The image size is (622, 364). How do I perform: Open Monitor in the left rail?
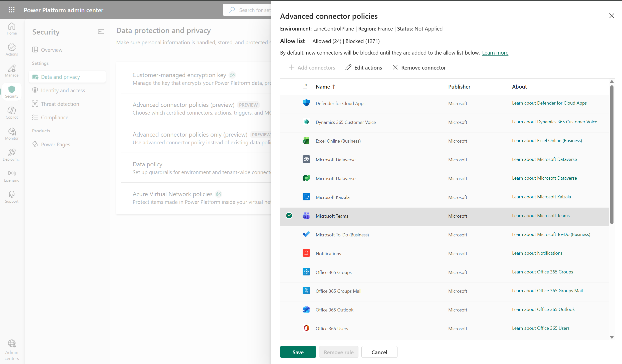[x=12, y=134]
